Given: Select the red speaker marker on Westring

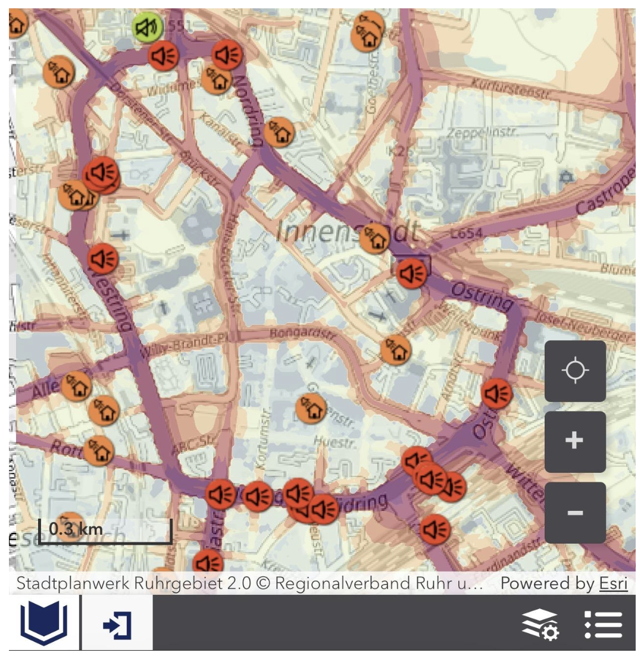Looking at the screenshot, I should (x=101, y=257).
